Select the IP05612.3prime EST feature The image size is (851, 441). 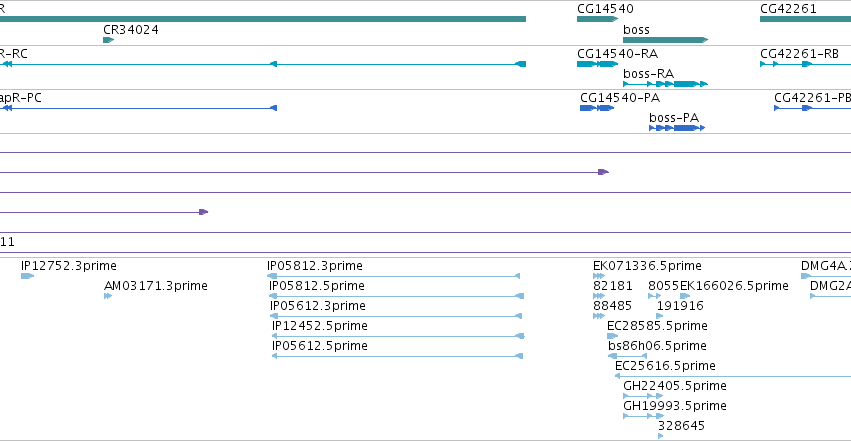pos(396,316)
